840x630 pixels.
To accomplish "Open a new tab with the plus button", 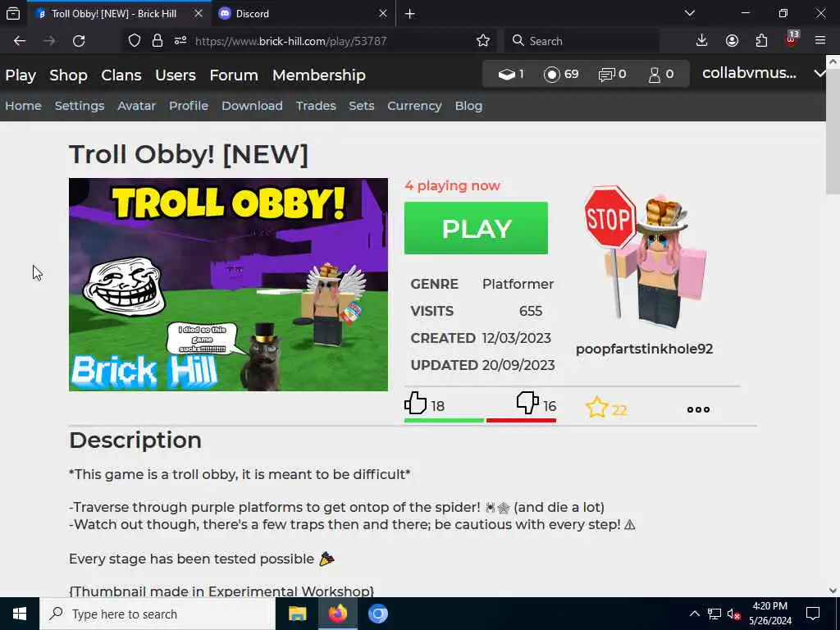I will (x=410, y=14).
